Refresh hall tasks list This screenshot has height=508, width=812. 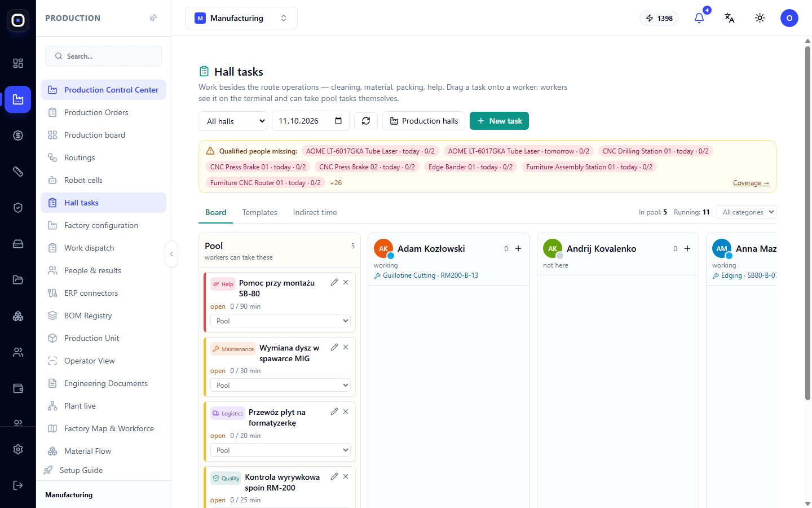[366, 121]
